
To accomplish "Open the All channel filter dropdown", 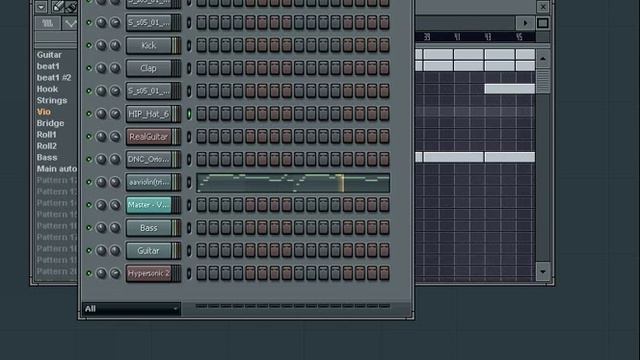I will (131, 309).
